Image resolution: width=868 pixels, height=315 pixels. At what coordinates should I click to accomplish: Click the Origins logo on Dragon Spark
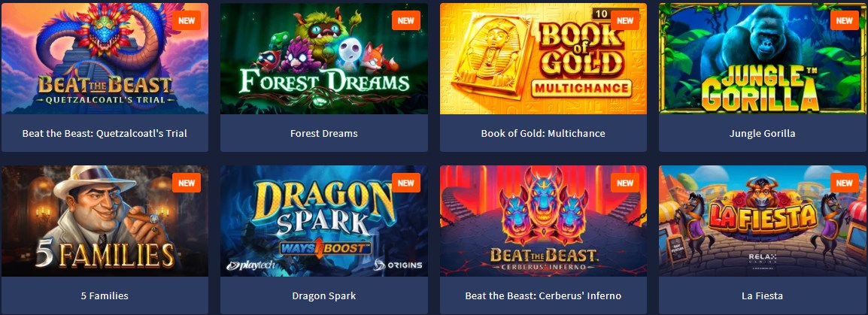398,265
